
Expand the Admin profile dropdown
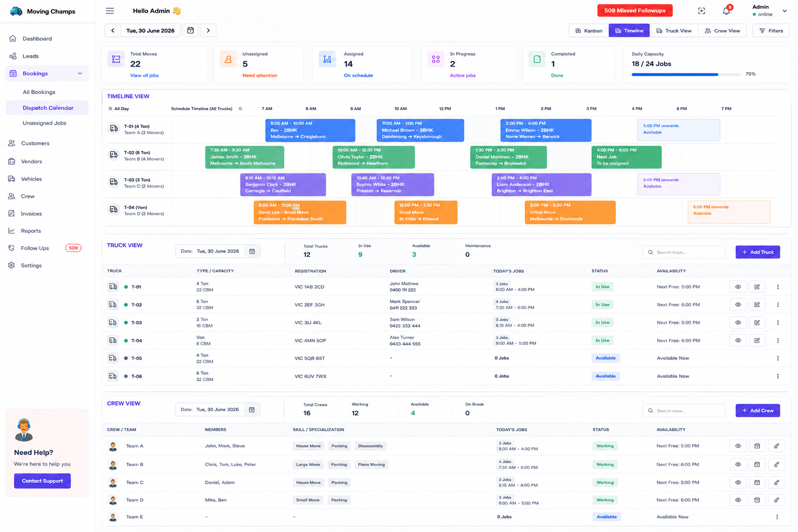pos(784,11)
